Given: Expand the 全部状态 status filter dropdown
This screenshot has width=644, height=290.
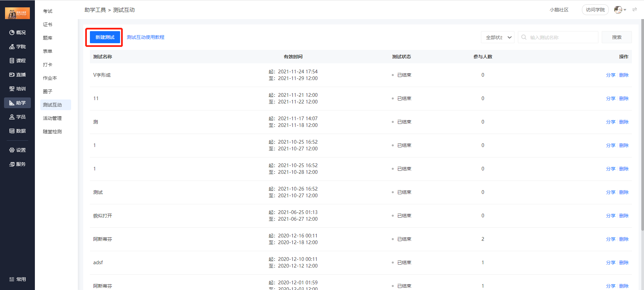Looking at the screenshot, I should pos(498,37).
